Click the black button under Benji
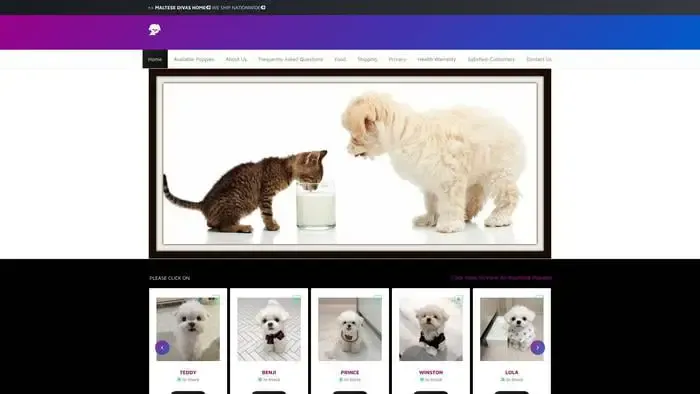 tap(269, 392)
